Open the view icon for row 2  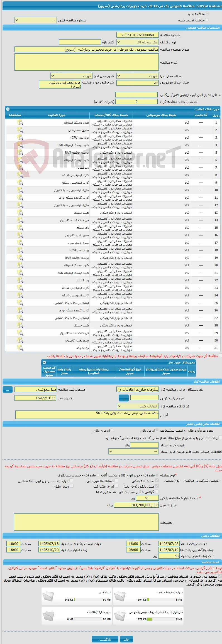(20, 130)
